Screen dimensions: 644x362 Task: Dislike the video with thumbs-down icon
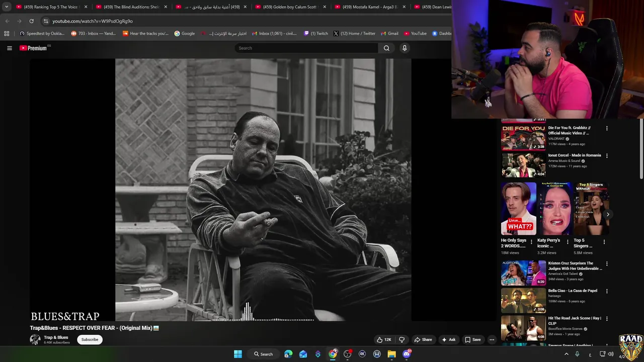tap(401, 340)
